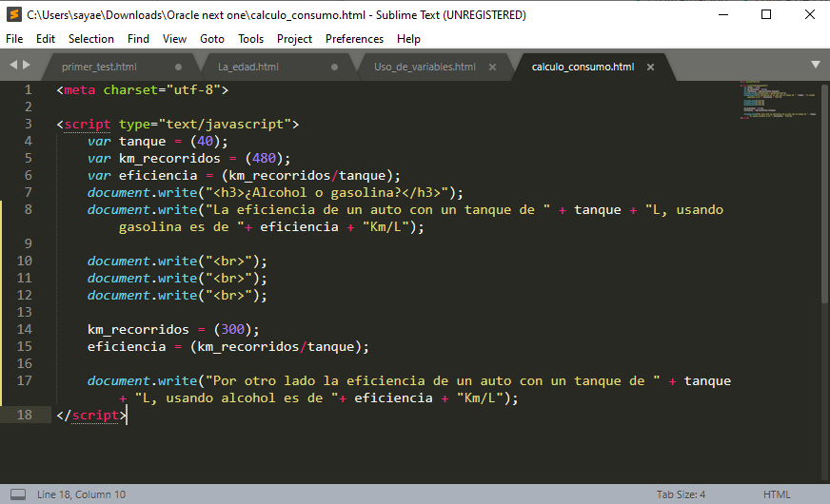The image size is (830, 504).
Task: Click the vertical editor scrollbar
Action: tap(824, 193)
